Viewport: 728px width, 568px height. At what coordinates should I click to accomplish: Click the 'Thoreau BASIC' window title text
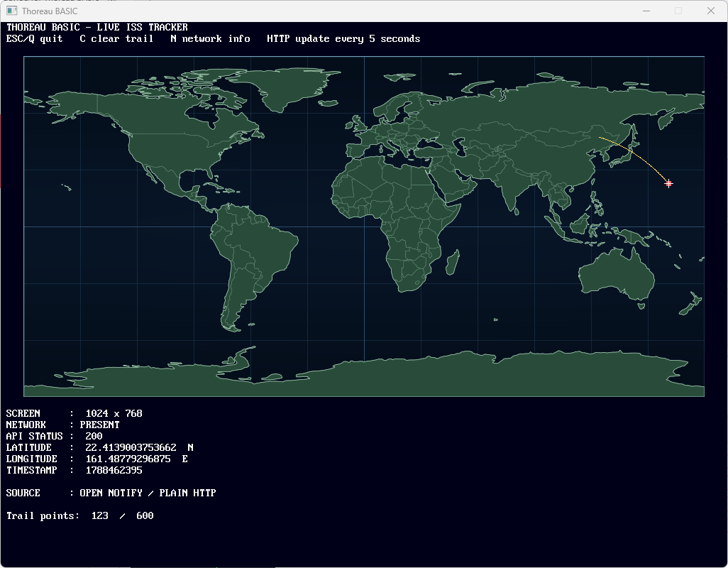coord(50,11)
